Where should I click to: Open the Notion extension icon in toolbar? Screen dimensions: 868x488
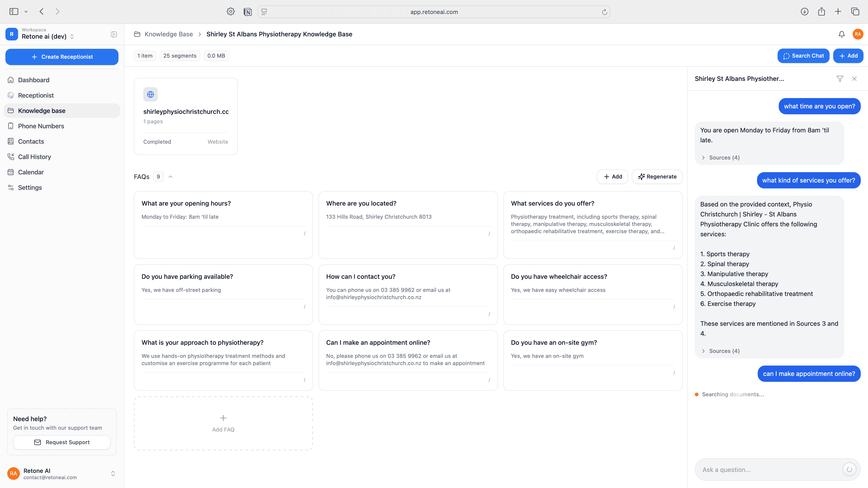(248, 12)
